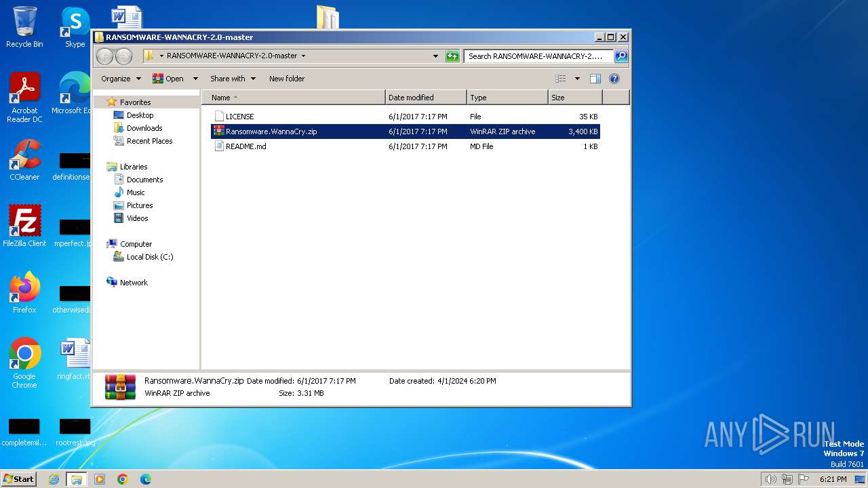
Task: Click the Firefox desktop icon
Action: tap(24, 293)
